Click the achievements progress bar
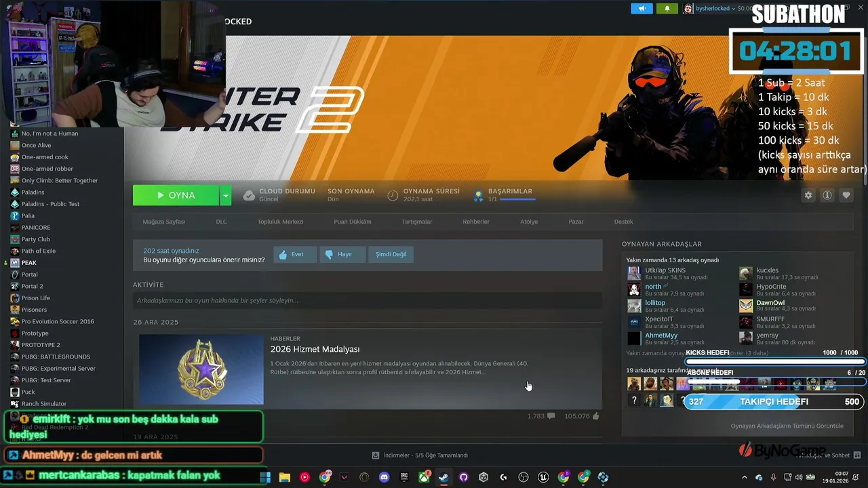Viewport: 868px width, 488px height. pyautogui.click(x=517, y=199)
